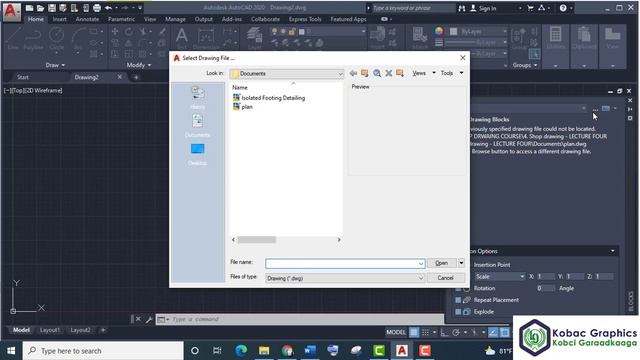
Task: Click the Name column header
Action: [x=240, y=88]
